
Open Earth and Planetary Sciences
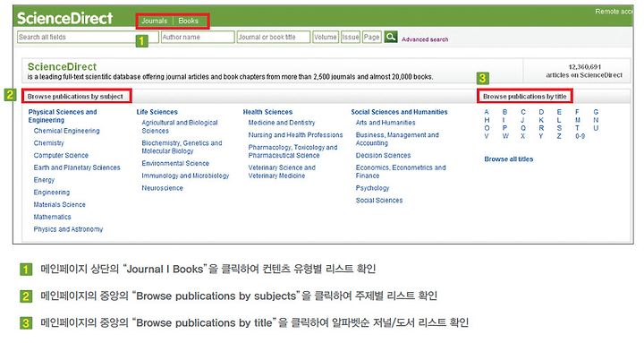tap(77, 167)
